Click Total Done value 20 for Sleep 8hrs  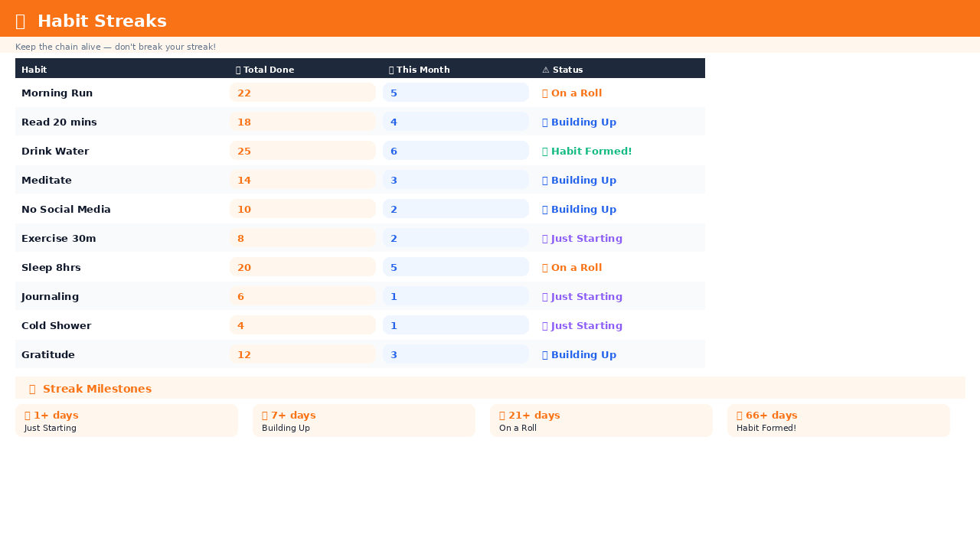pyautogui.click(x=302, y=267)
